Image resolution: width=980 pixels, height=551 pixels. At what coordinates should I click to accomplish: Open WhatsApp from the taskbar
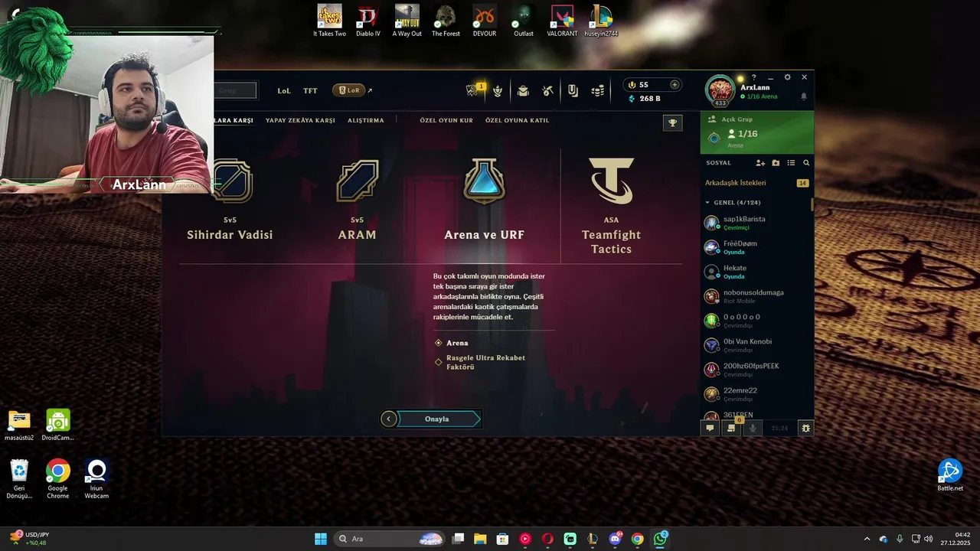tap(661, 539)
